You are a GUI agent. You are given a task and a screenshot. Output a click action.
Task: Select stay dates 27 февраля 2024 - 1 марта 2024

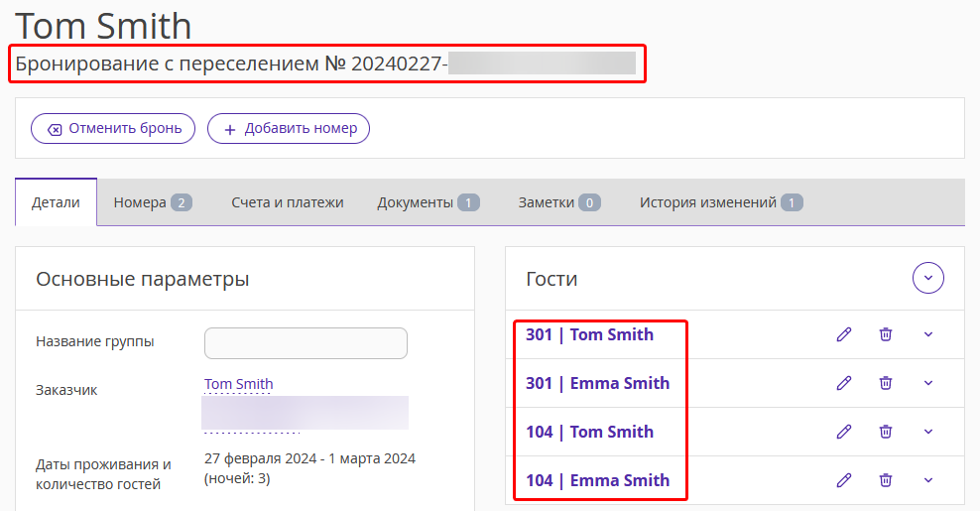coord(310,458)
